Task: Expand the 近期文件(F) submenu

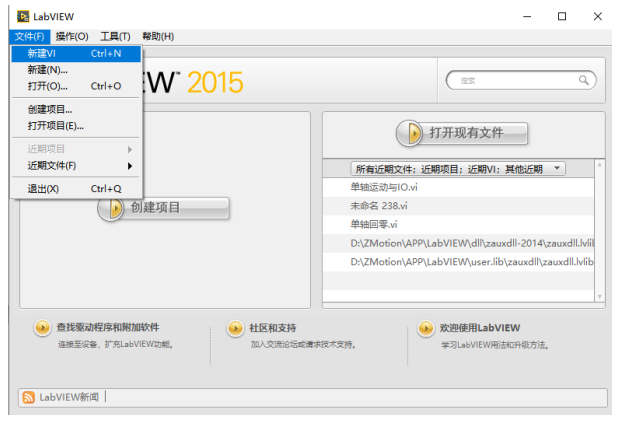Action: coord(76,166)
